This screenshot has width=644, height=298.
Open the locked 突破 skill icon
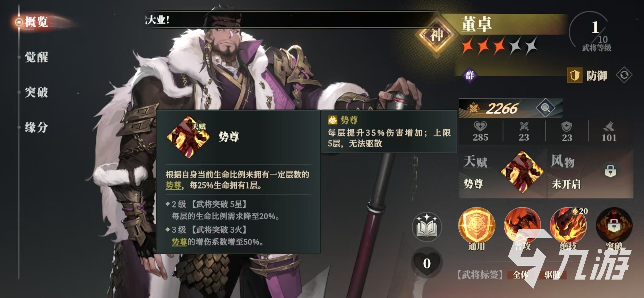click(614, 226)
